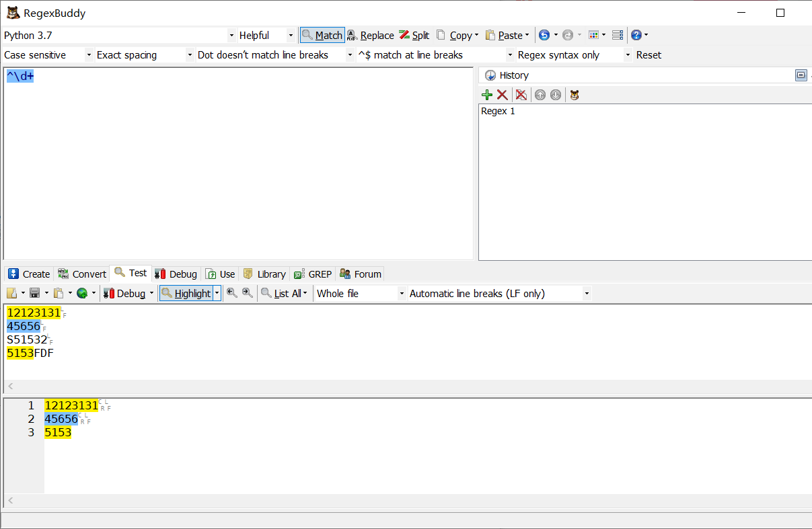Toggle ^$ match at line breaks
Screen dimensions: 812x529
click(x=410, y=55)
